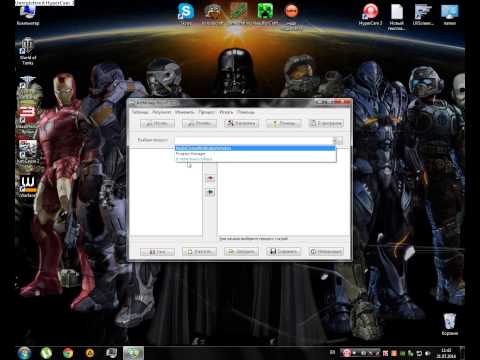Open the Minecraft creeper desktop icon
This screenshot has height=360, width=480.
[265, 13]
